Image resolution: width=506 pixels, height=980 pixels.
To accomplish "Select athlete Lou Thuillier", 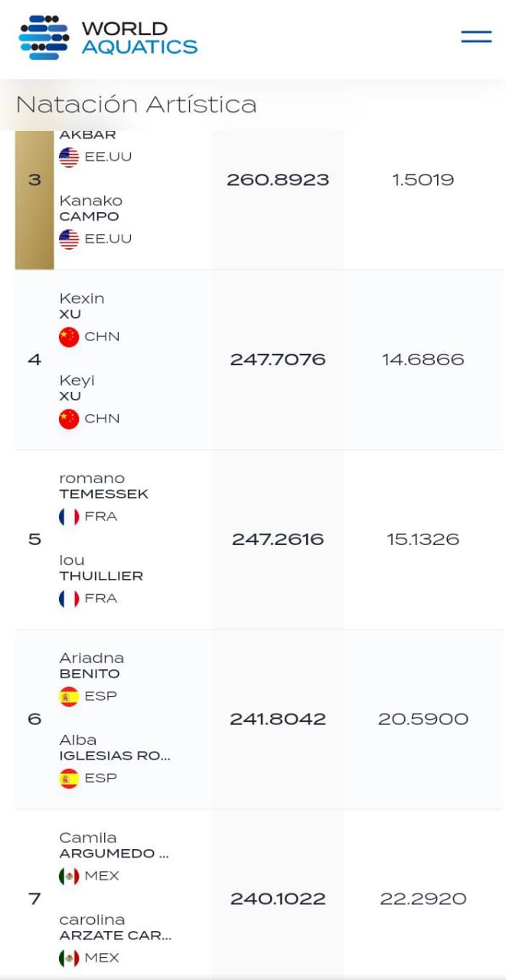I will [101, 568].
